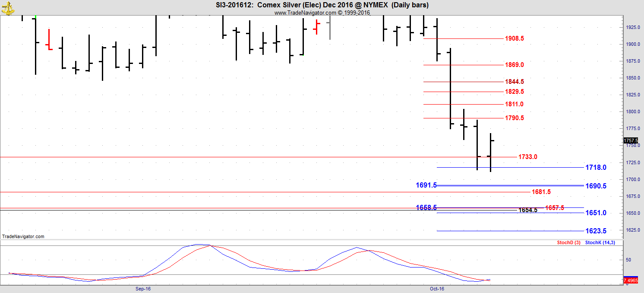644x293 pixels.
Task: Click the latest daily price bar
Action: pos(490,153)
